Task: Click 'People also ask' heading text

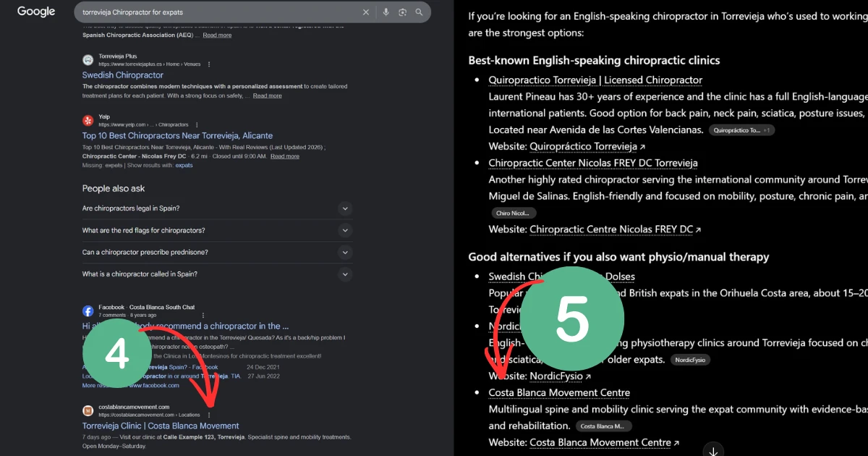Action: [x=114, y=188]
